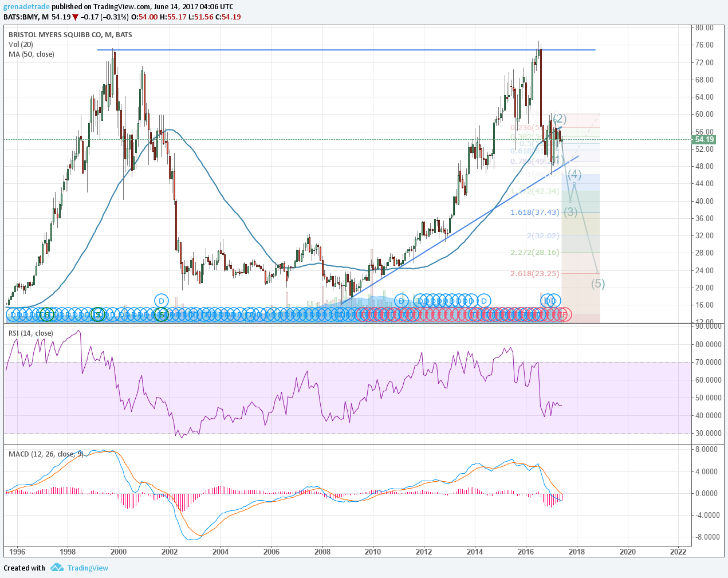Image resolution: width=728 pixels, height=578 pixels.
Task: Click the raised dividend D marker near 2011
Action: (402, 301)
